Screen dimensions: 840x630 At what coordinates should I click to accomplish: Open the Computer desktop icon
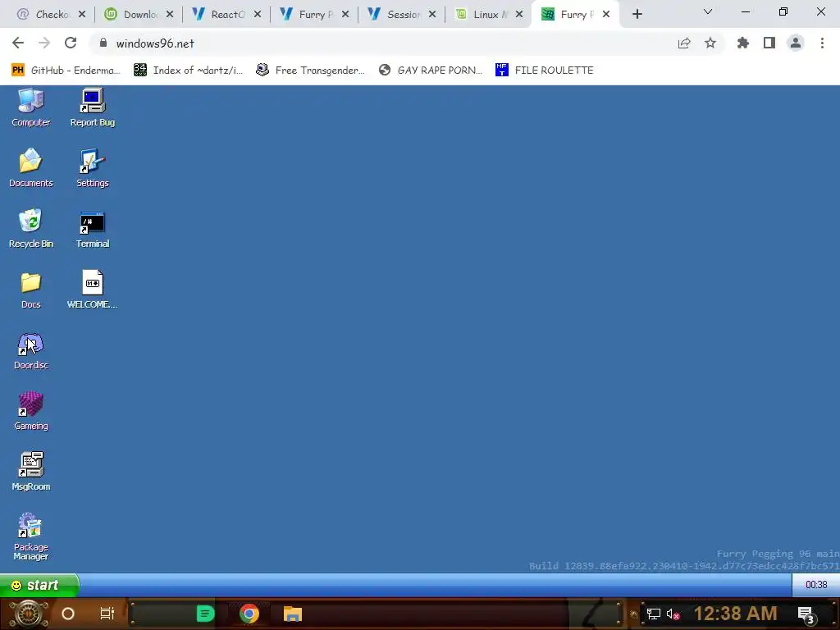point(30,107)
